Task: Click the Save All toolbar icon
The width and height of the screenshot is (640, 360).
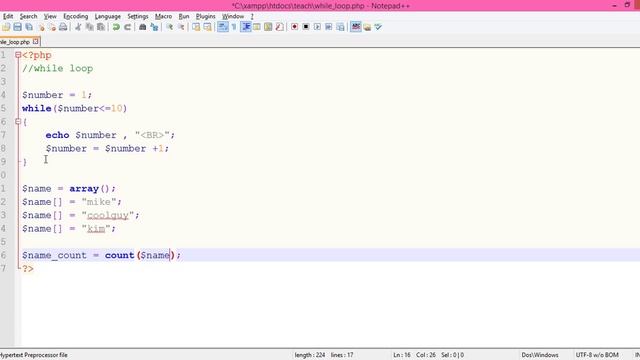Action: (x=29, y=27)
